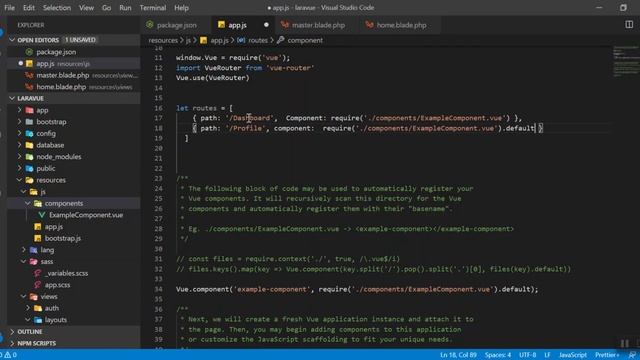Switch to the home.blade.php tab
This screenshot has width=640, height=360.
coord(401,25)
